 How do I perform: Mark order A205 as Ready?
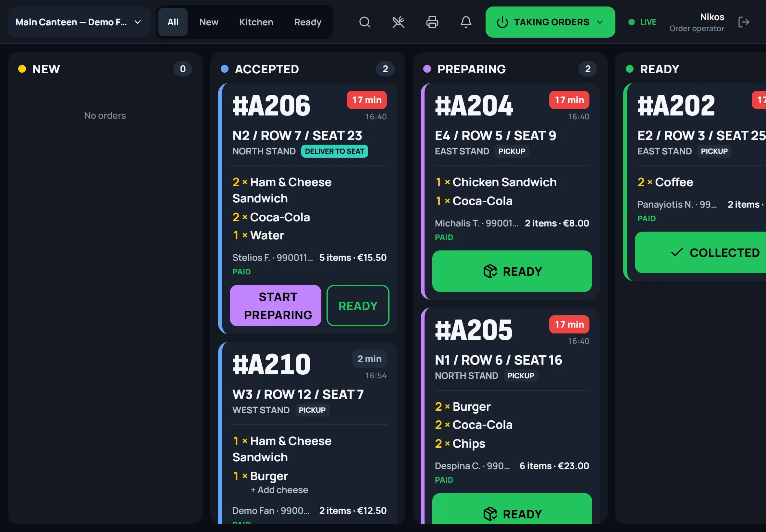point(512,509)
